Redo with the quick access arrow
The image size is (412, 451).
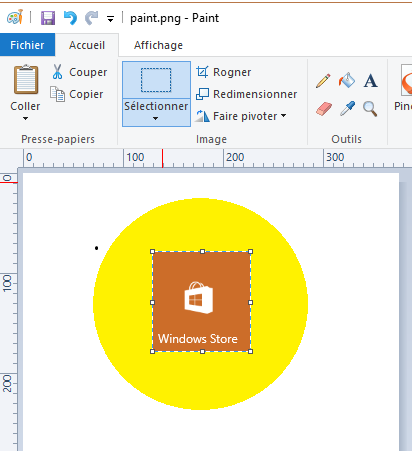[92, 18]
